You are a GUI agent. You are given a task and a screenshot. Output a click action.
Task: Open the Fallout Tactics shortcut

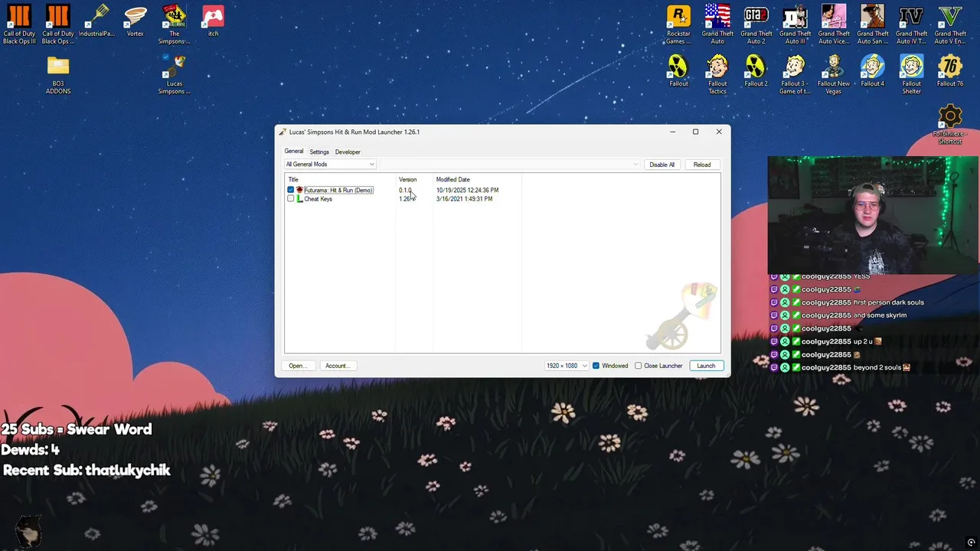717,75
